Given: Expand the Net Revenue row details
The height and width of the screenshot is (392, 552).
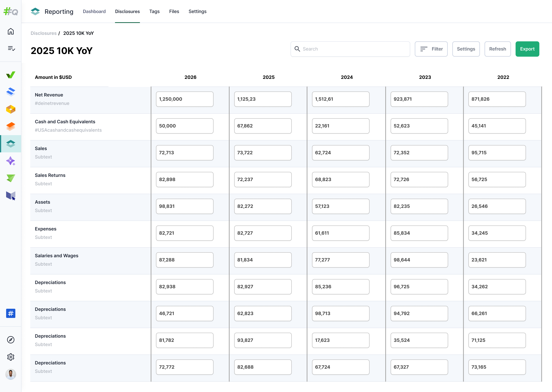Looking at the screenshot, I should [49, 95].
